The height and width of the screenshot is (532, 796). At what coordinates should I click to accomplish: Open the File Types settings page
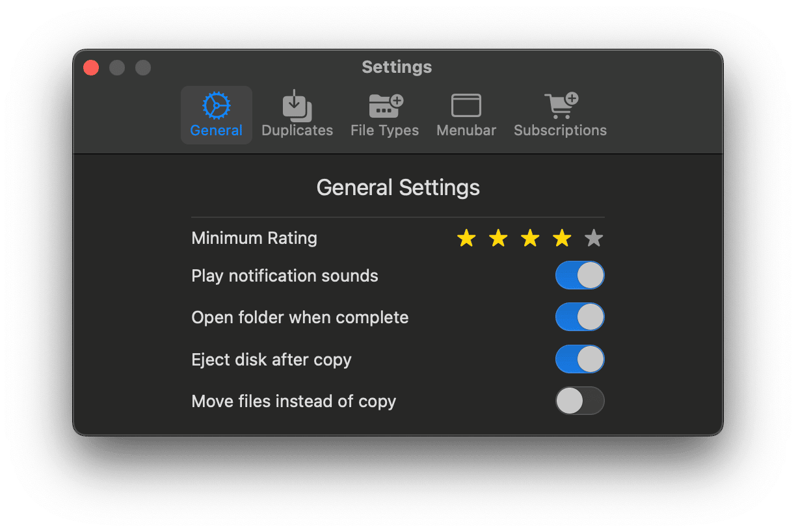384,115
